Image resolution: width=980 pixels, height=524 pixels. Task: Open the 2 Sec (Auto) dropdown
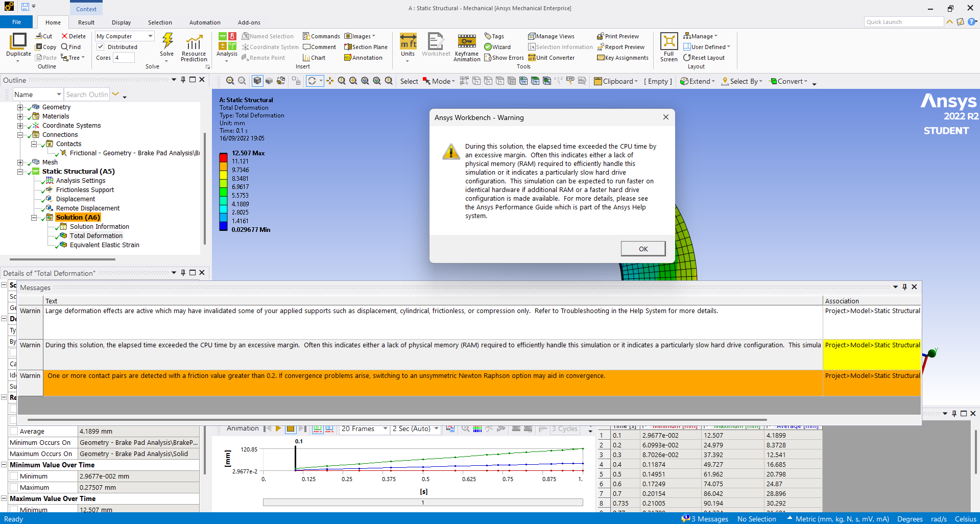[x=416, y=429]
